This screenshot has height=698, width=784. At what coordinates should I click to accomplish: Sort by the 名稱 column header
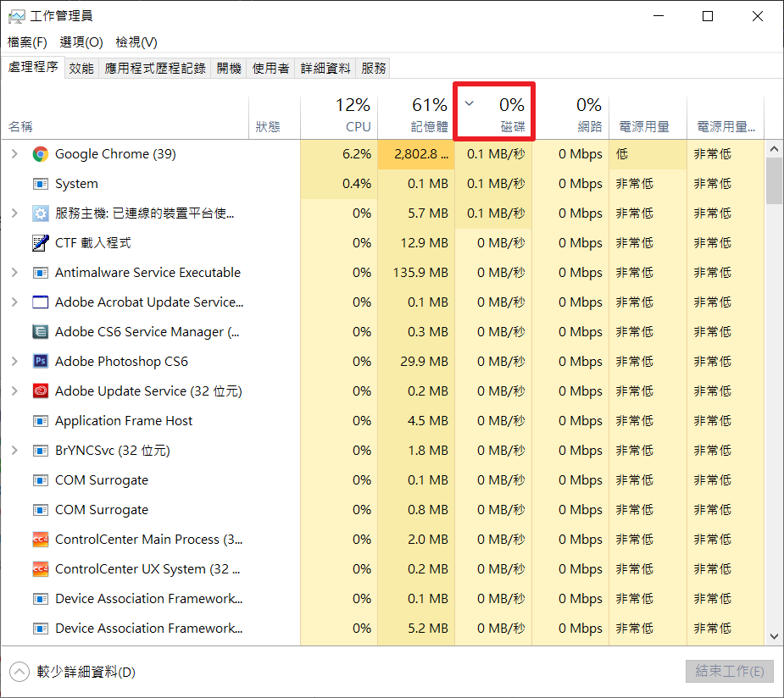(x=125, y=116)
